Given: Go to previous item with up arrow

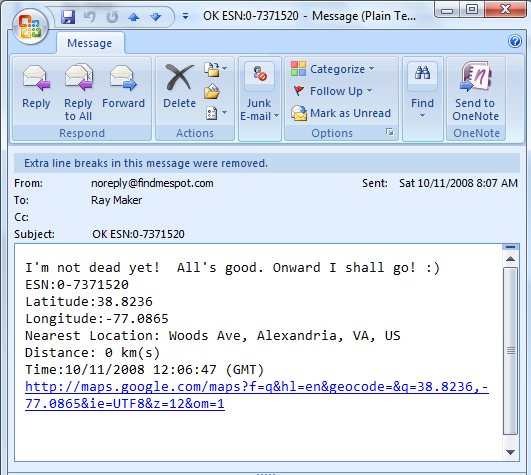Looking at the screenshot, I should [x=133, y=17].
